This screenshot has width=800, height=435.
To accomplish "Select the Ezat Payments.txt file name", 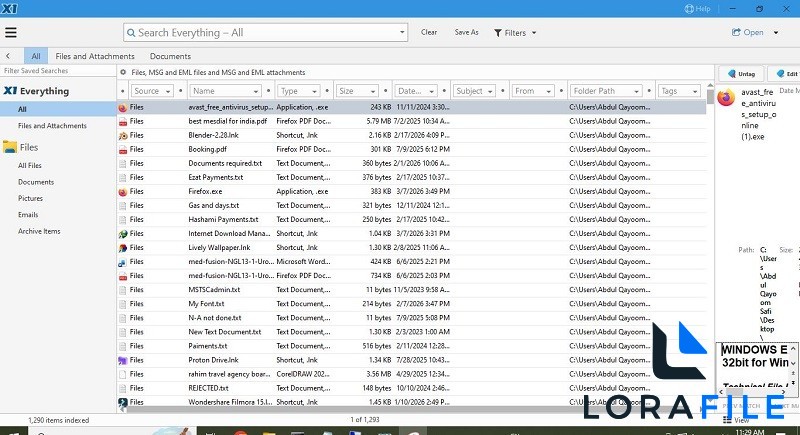I will (216, 177).
